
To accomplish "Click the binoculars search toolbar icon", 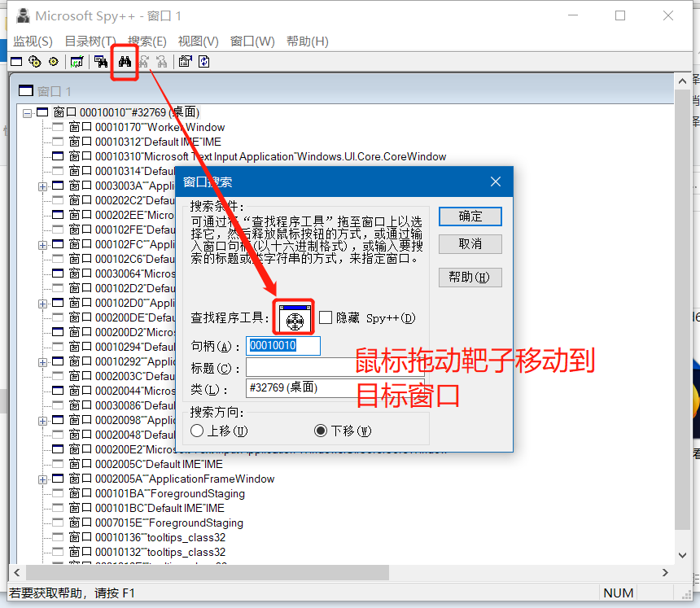I will (x=125, y=62).
